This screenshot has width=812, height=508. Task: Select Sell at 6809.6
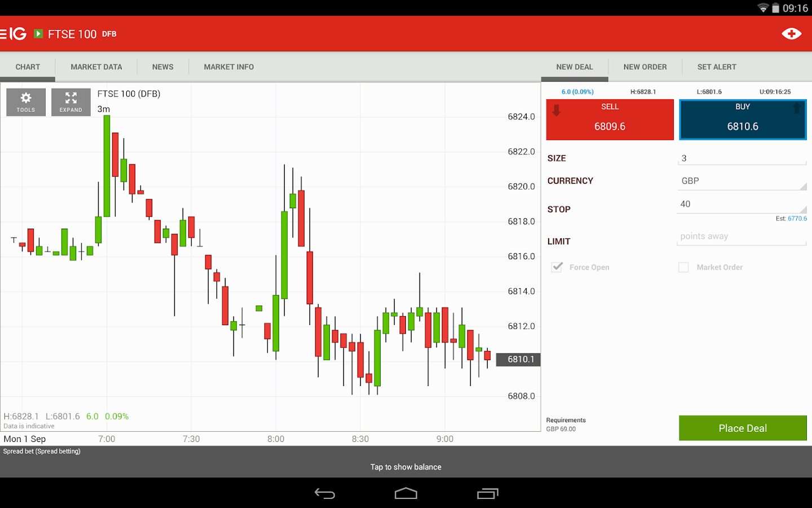coord(610,120)
